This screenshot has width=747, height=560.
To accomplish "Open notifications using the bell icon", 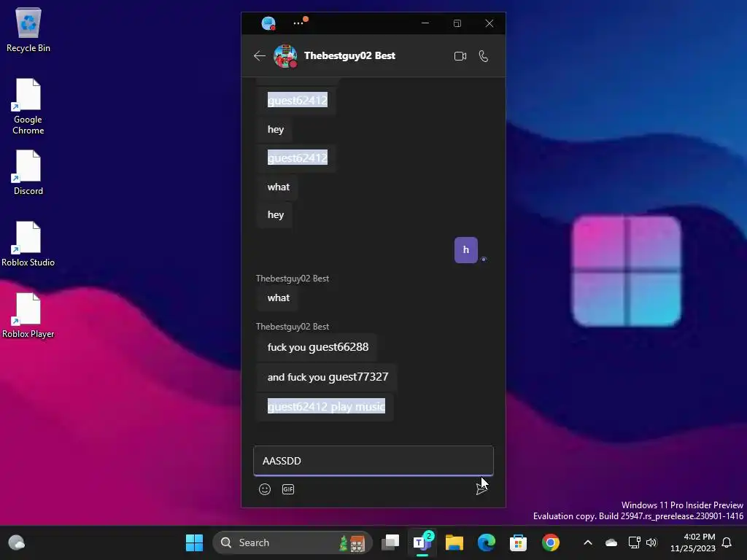I will point(727,542).
